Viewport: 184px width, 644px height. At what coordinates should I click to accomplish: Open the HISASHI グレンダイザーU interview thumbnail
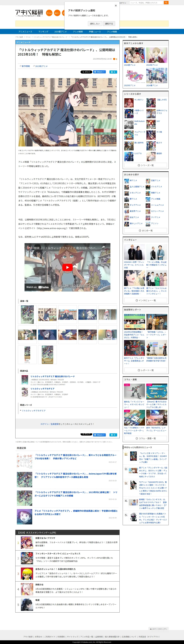click(134, 252)
